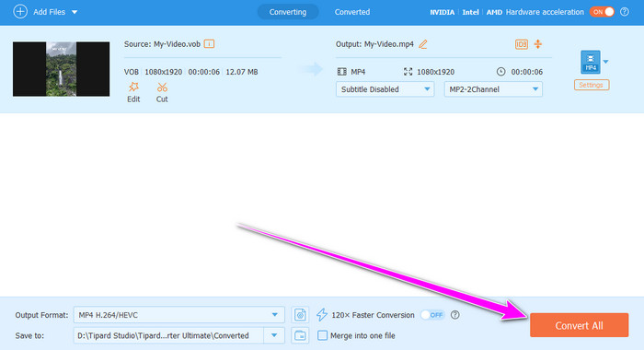The image size is (644, 350).
Task: Expand the Subtitle Disabled dropdown
Action: point(385,89)
